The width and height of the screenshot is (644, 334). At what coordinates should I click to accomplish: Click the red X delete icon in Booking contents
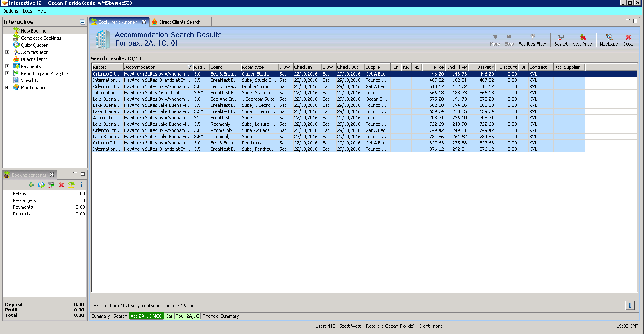61,185
